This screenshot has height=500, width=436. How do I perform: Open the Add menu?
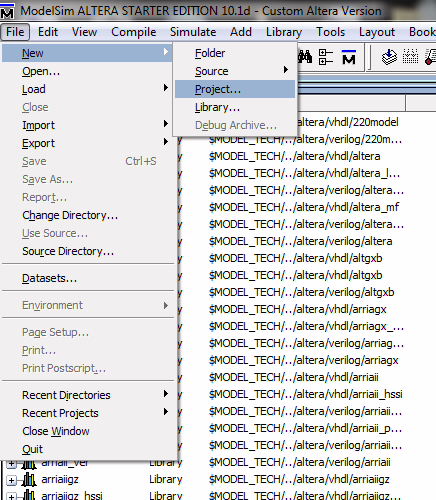241,32
